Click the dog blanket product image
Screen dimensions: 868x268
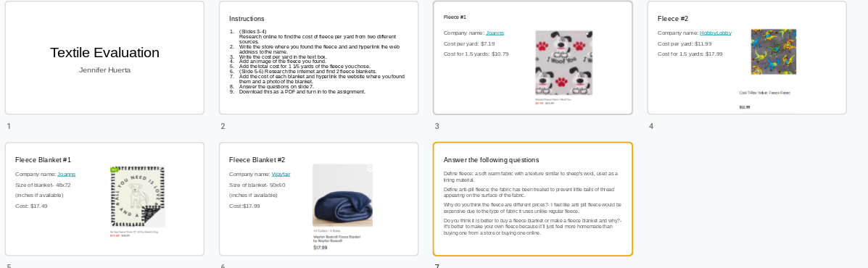point(138,197)
